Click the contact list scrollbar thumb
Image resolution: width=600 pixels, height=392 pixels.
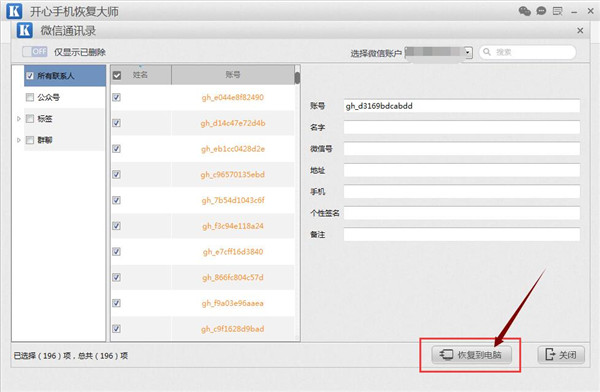pyautogui.click(x=297, y=78)
